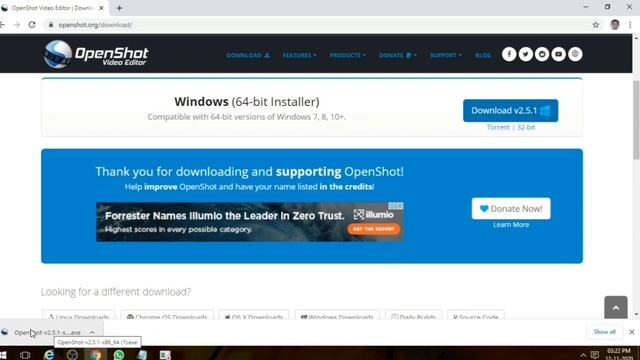The image size is (640, 360).
Task: Click the globe language icon in header
Action: coord(576,54)
